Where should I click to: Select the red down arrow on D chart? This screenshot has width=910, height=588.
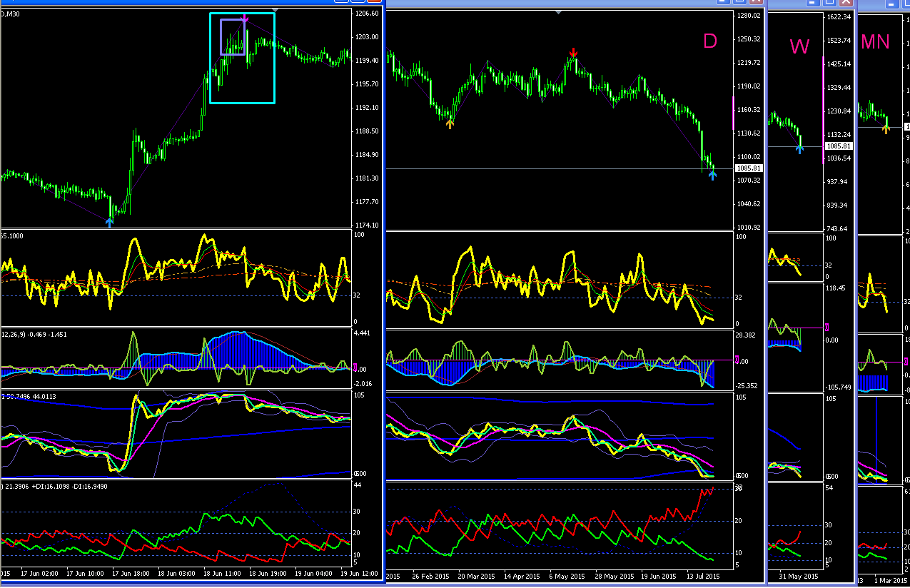tap(573, 52)
